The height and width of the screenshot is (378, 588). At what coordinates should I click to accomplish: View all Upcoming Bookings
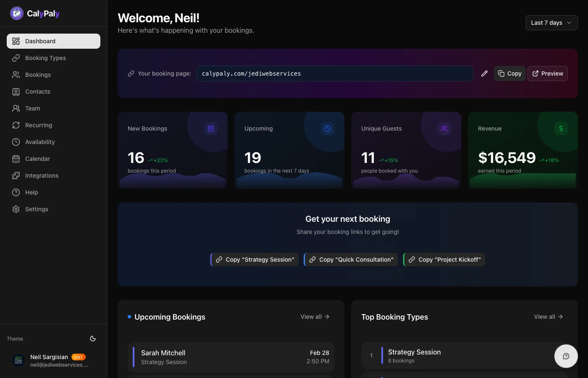coord(315,317)
